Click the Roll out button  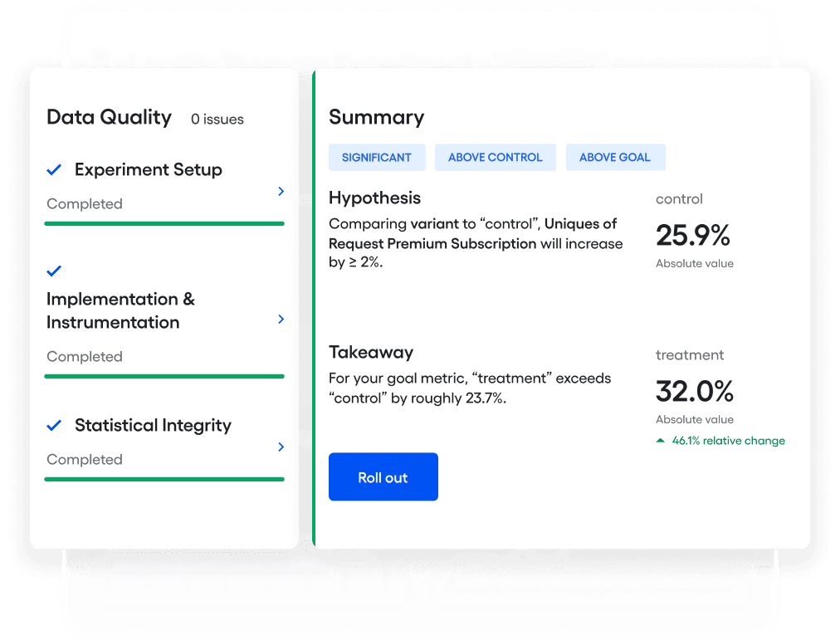383,477
